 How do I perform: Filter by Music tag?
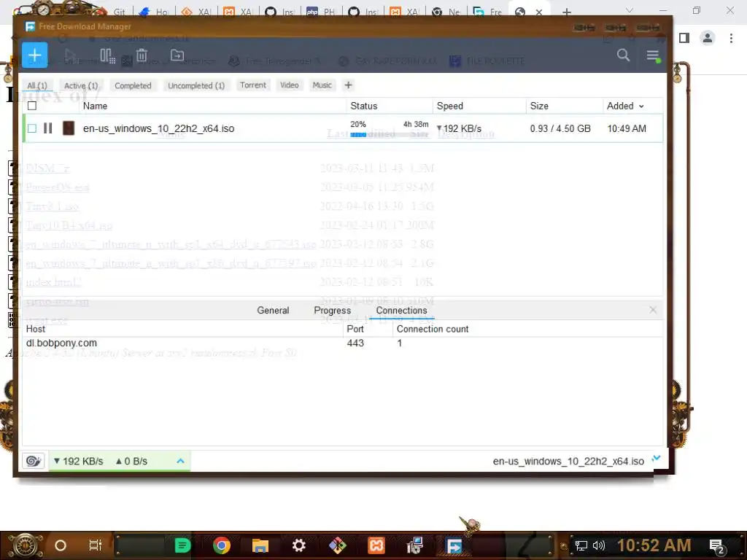click(x=322, y=85)
